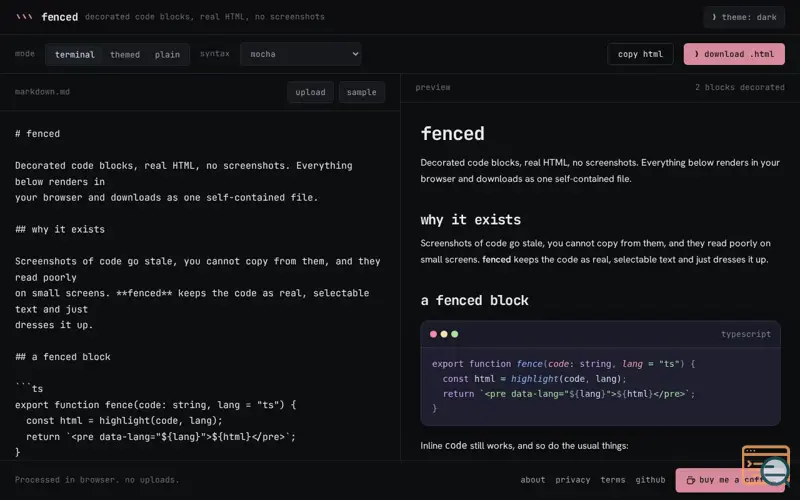The image size is (800, 500).
Task: Click the chevron icon in download button
Action: 696,54
